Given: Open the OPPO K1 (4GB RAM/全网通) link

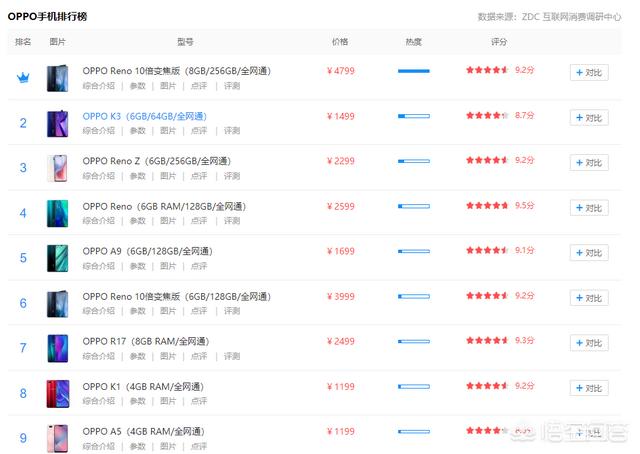Looking at the screenshot, I should coord(143,387).
